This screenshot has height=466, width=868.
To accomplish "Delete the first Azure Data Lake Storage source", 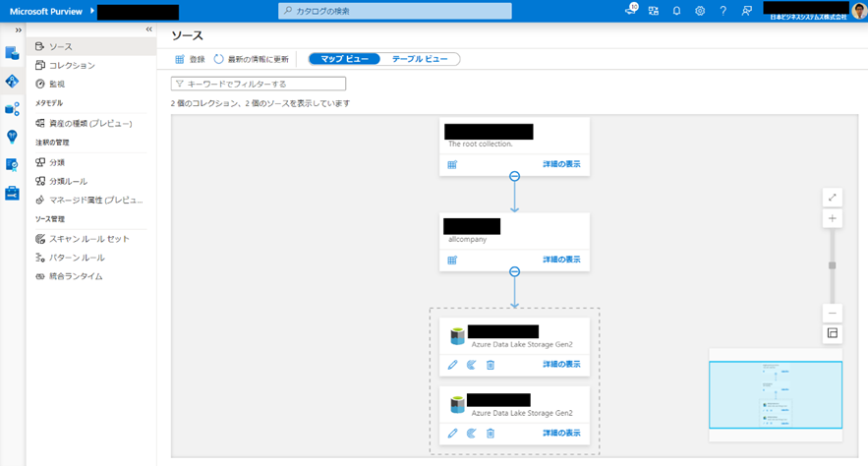I will (491, 365).
